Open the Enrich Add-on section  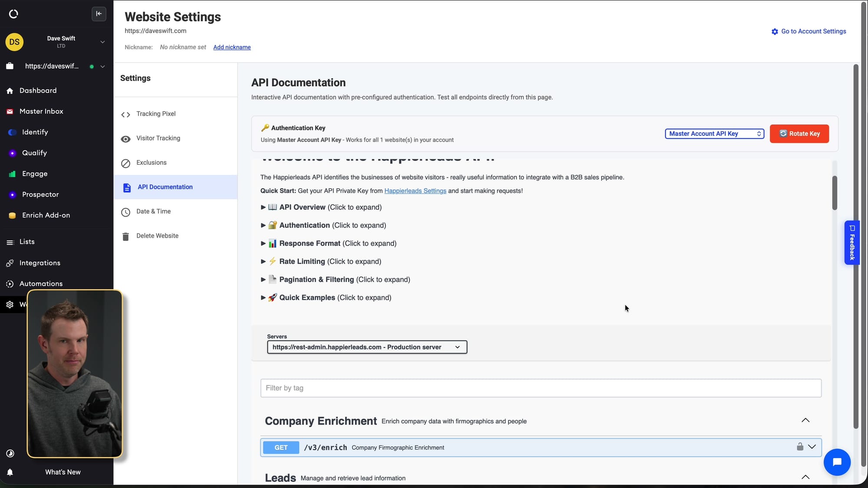point(46,216)
